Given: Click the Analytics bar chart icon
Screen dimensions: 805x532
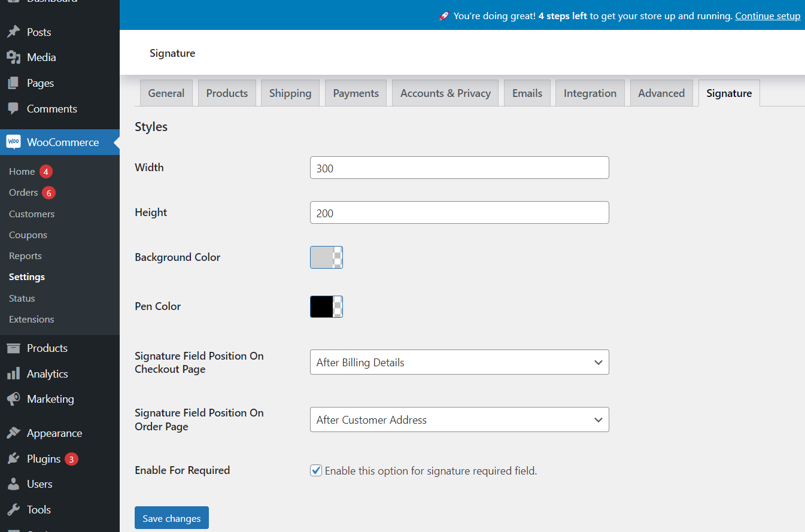Looking at the screenshot, I should click(x=13, y=374).
